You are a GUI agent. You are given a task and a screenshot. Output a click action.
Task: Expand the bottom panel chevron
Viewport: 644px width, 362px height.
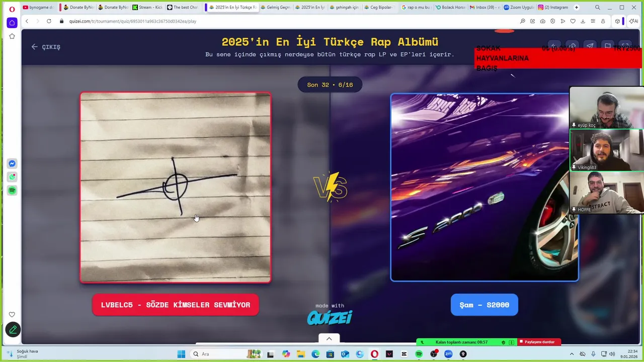click(329, 339)
